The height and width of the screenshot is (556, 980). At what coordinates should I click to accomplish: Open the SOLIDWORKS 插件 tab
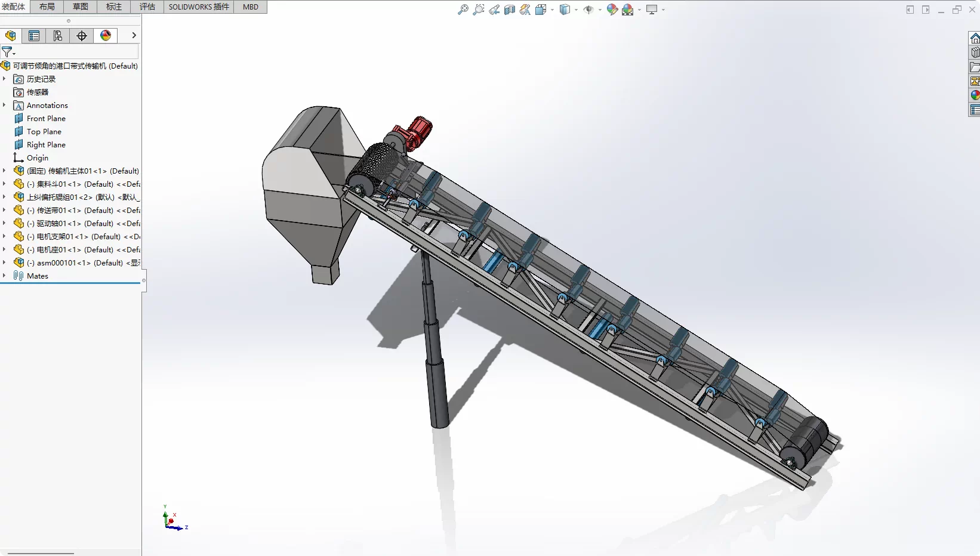click(x=199, y=7)
